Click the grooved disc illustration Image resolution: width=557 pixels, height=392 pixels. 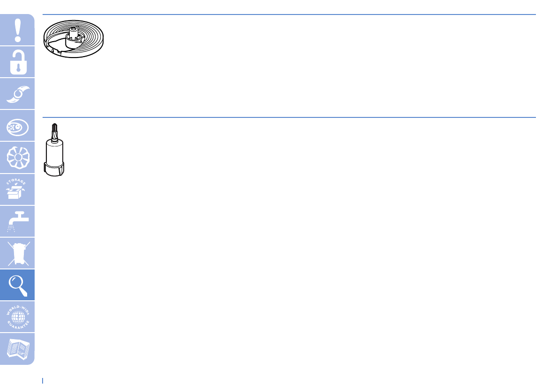pos(73,39)
